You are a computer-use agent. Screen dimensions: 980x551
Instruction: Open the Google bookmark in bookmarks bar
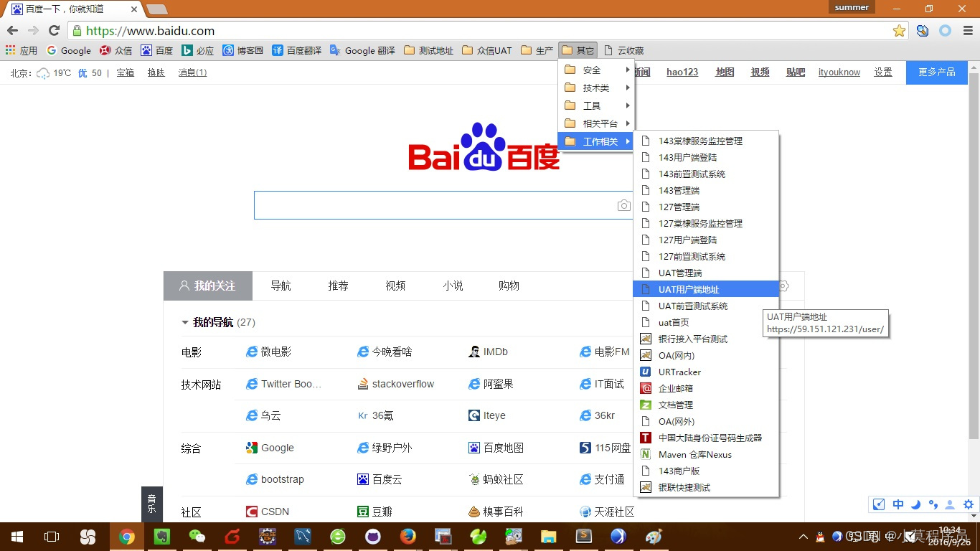pos(69,50)
